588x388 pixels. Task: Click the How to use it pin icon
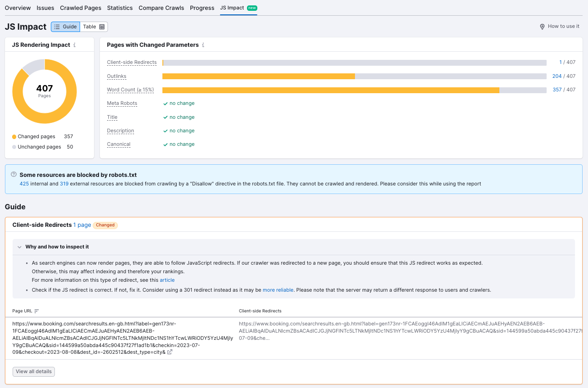[542, 26]
